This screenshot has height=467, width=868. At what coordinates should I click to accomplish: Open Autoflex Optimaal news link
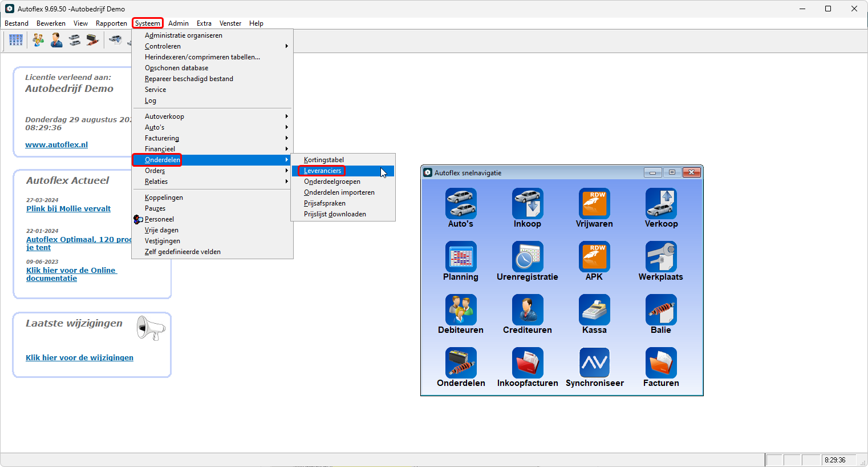[79, 244]
